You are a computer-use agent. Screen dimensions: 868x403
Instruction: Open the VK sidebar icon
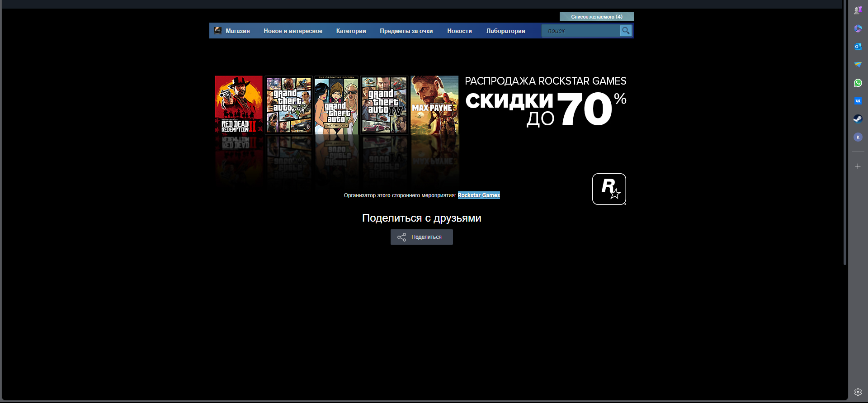click(858, 101)
